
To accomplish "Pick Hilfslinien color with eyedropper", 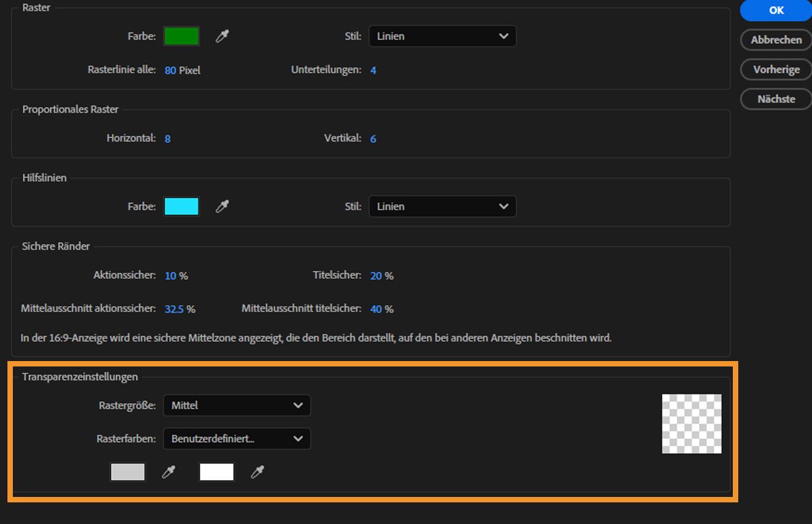I will (222, 207).
